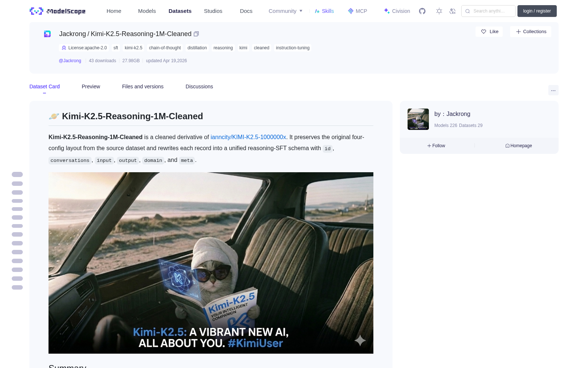
Task: Click the Jackrong owner name in title
Action: [72, 34]
